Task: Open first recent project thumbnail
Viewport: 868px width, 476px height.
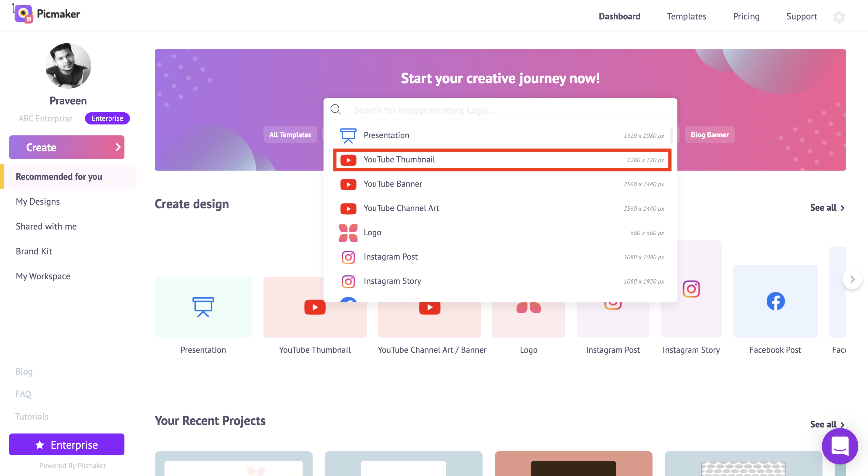Action: (233, 464)
